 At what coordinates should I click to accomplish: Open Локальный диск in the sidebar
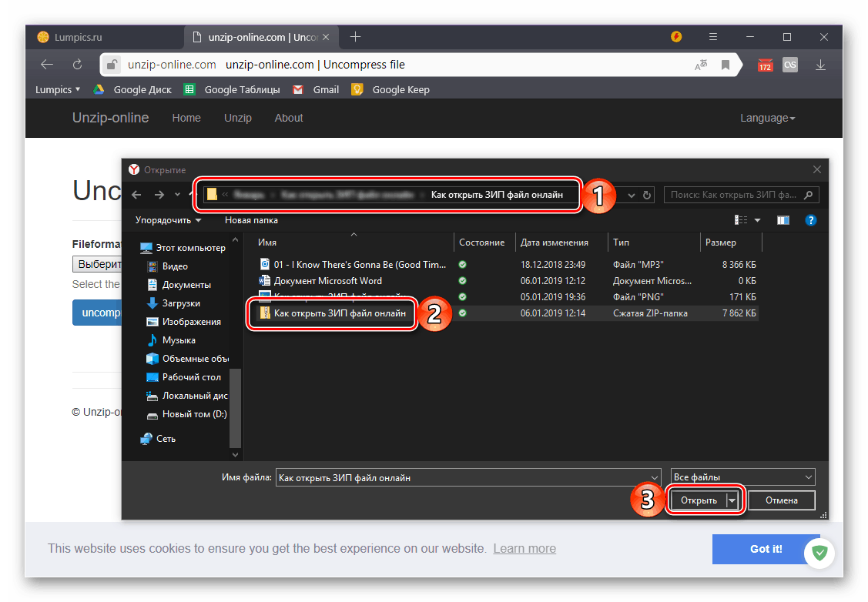click(x=187, y=396)
